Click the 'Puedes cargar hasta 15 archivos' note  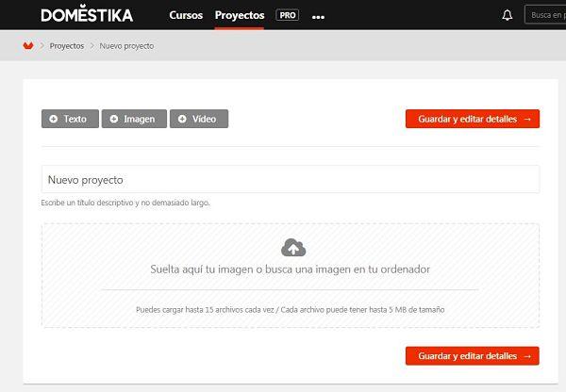click(291, 310)
